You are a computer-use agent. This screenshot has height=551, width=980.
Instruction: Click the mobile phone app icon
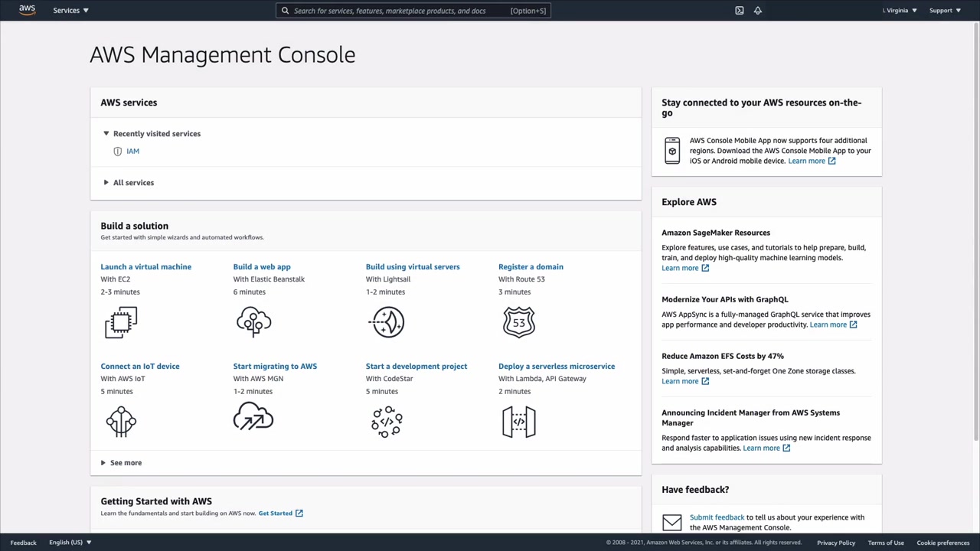(x=672, y=151)
